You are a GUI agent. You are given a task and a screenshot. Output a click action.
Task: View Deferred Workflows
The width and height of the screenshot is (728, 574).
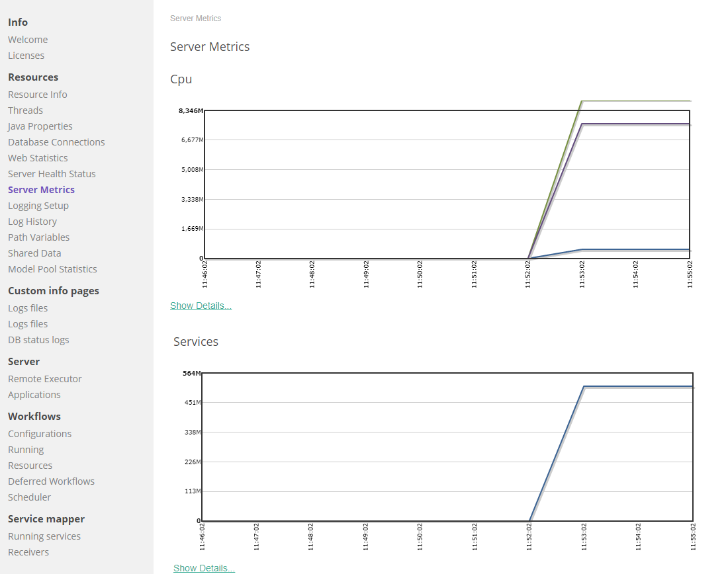(x=51, y=481)
